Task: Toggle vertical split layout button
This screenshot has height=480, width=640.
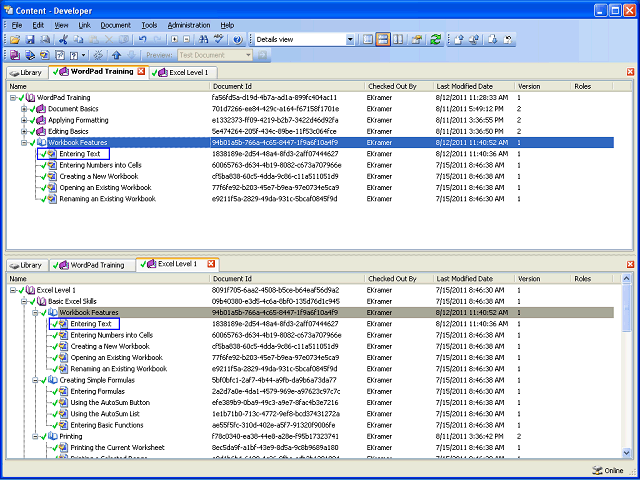Action: 398,40
